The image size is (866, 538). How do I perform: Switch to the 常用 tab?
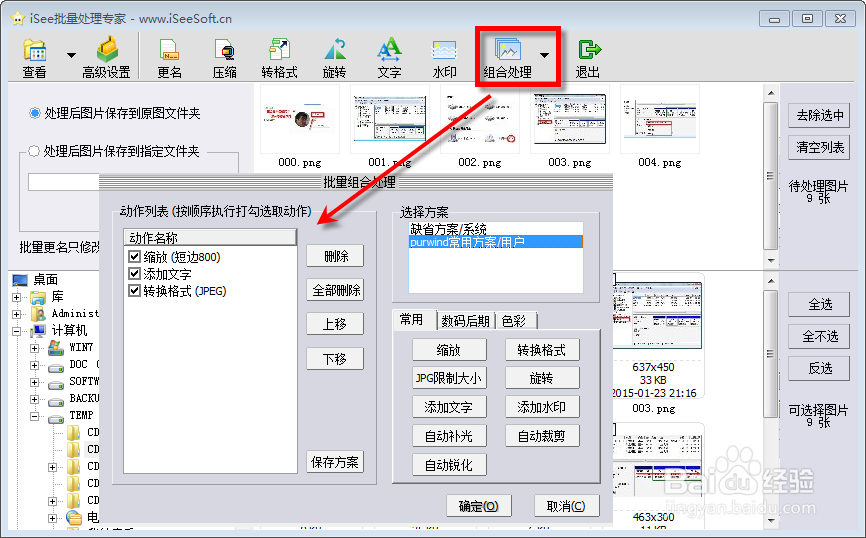coord(412,320)
